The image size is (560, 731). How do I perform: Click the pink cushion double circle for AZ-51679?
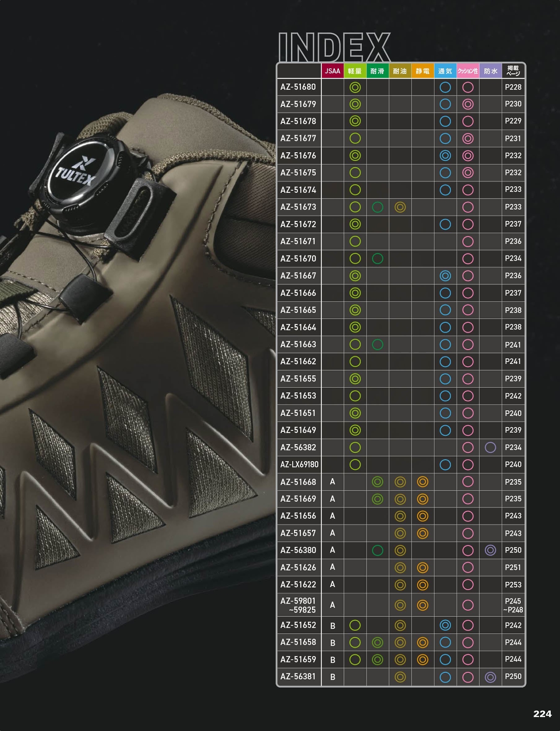click(x=468, y=104)
